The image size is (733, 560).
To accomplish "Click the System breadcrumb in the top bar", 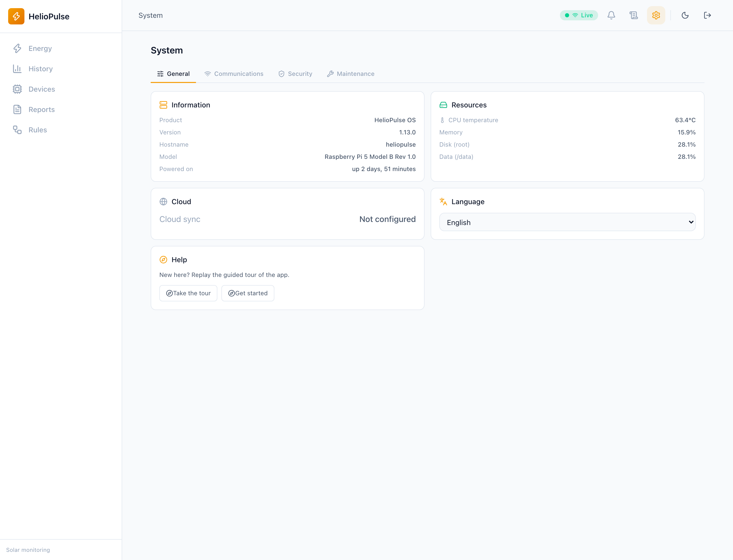I will tap(151, 15).
